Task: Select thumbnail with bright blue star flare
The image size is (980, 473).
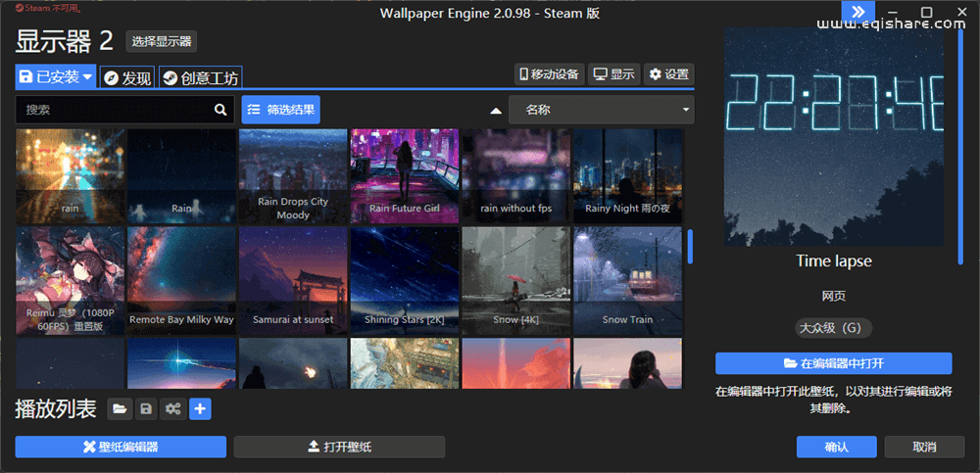Action: coord(181,363)
